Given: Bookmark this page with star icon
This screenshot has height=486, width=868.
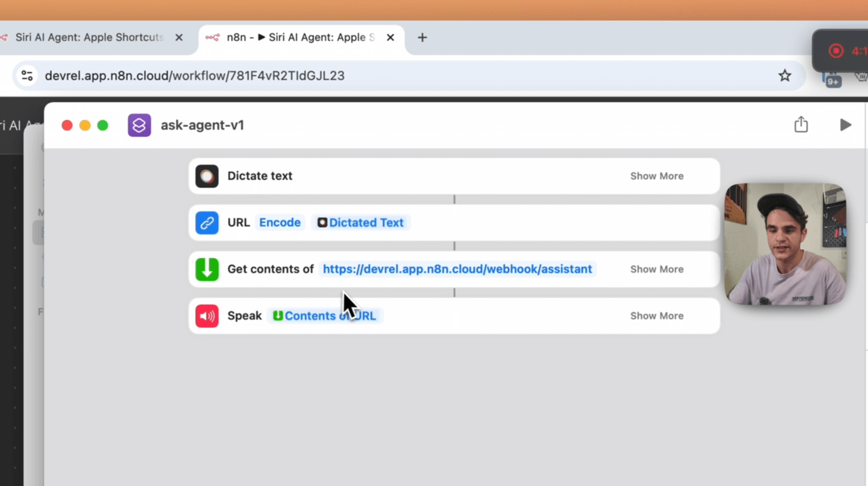Looking at the screenshot, I should (785, 76).
